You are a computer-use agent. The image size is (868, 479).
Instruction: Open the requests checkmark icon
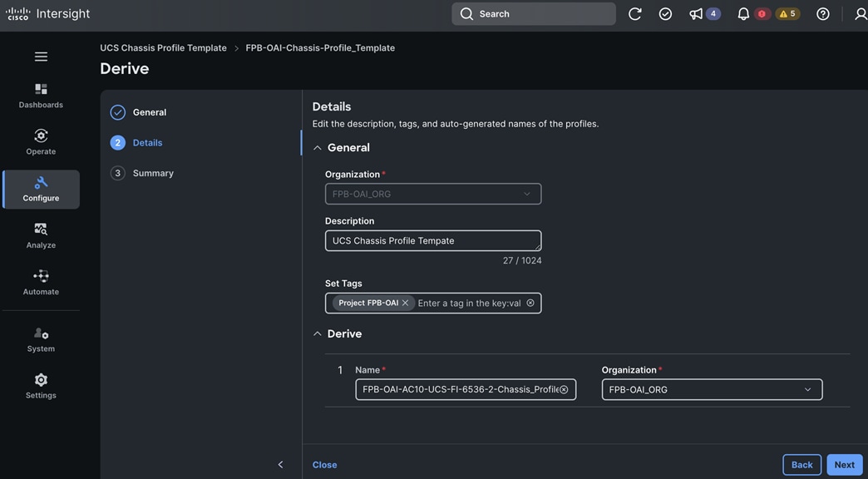coord(665,14)
